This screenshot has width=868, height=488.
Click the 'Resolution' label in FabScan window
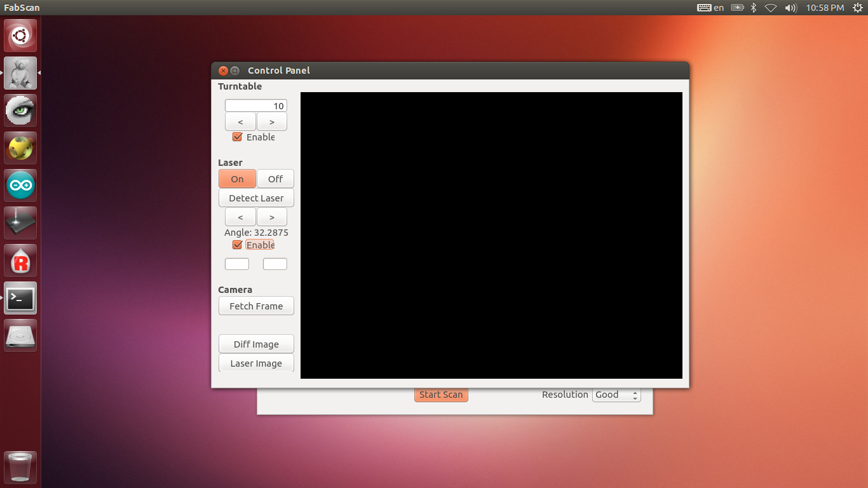(x=565, y=395)
